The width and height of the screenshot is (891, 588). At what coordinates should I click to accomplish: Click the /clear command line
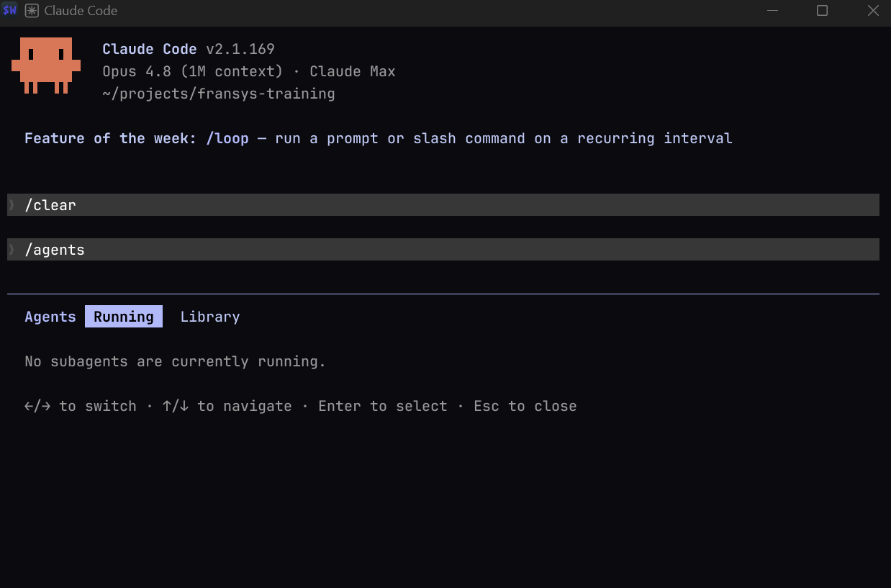[443, 204]
